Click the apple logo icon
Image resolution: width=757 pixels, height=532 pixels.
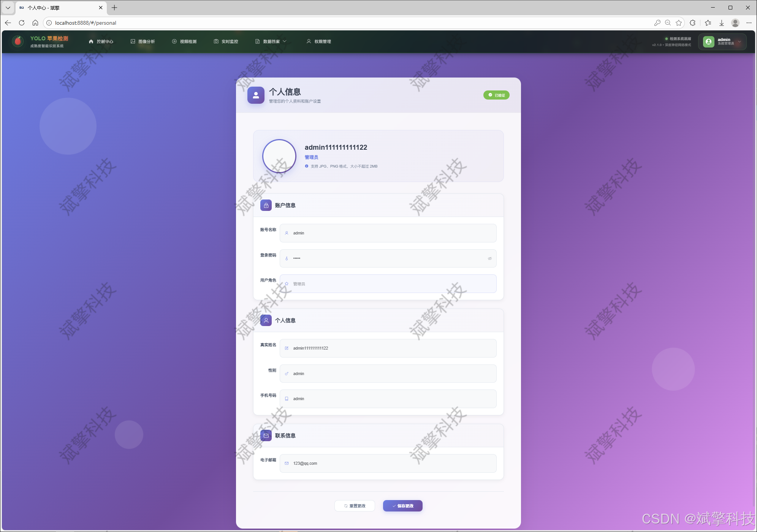17,41
